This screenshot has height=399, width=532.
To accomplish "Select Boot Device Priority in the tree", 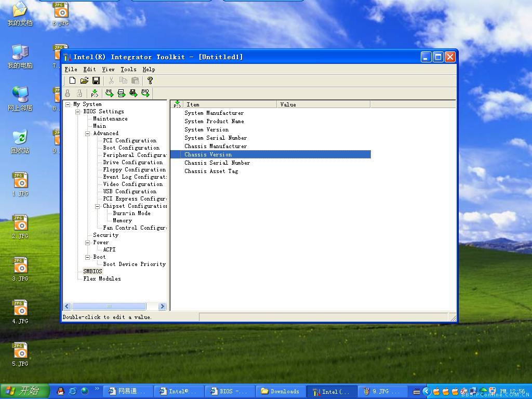I will [x=135, y=264].
